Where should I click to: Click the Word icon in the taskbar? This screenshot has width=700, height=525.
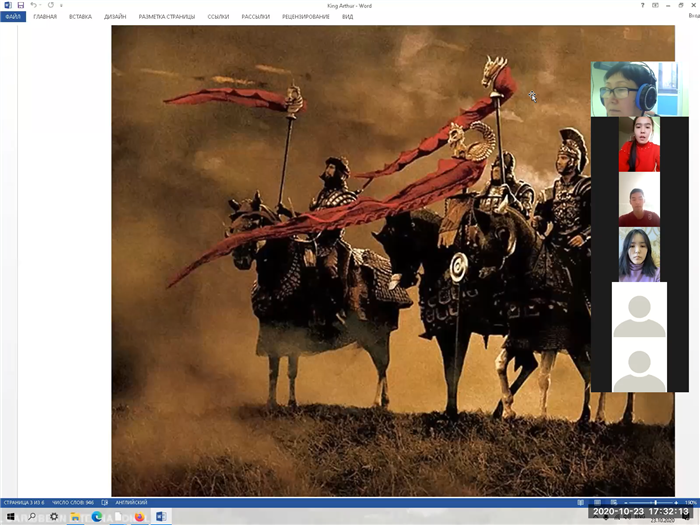coord(160,517)
